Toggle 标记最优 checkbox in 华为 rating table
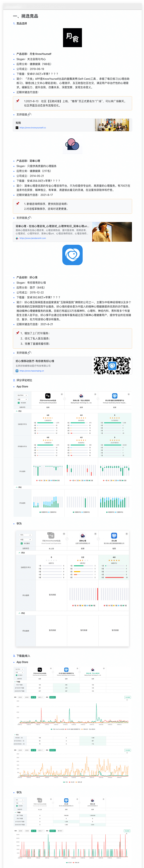Viewport: 144px width, 868px height. click(x=22, y=543)
